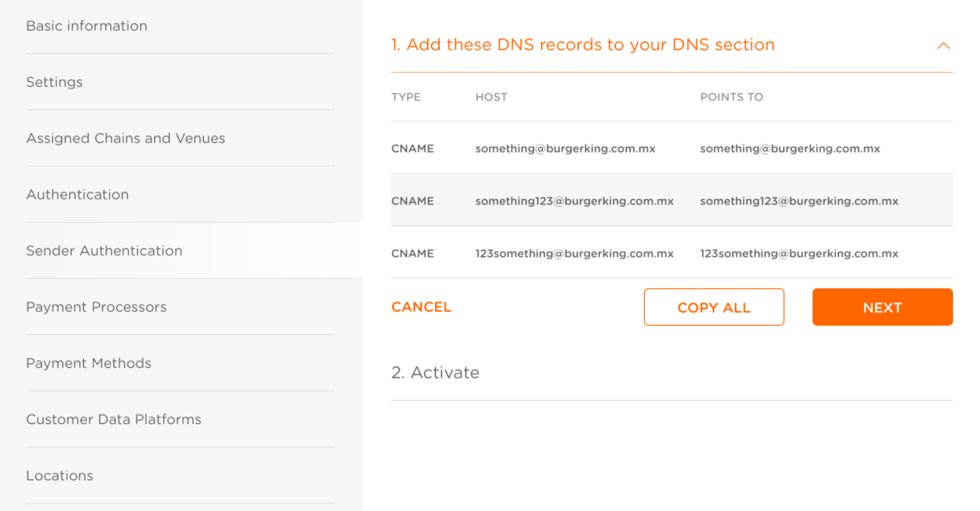Select Sender Authentication sidebar item
The height and width of the screenshot is (511, 980).
click(x=104, y=250)
